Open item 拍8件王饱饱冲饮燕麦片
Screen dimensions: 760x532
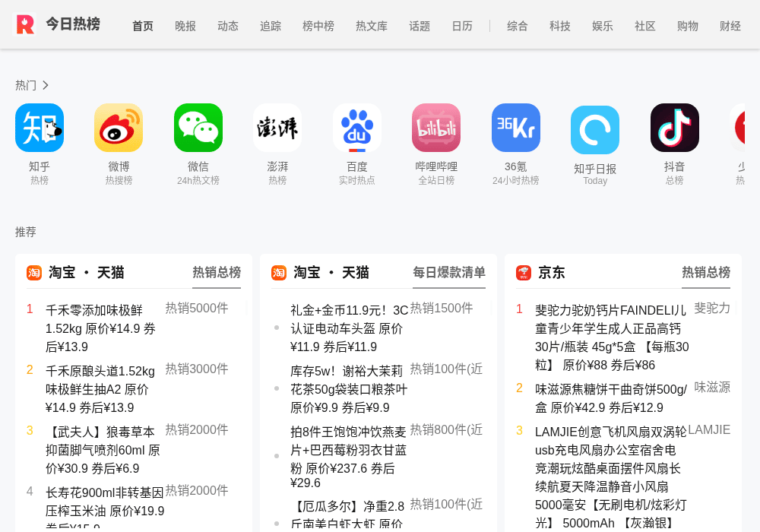349,457
